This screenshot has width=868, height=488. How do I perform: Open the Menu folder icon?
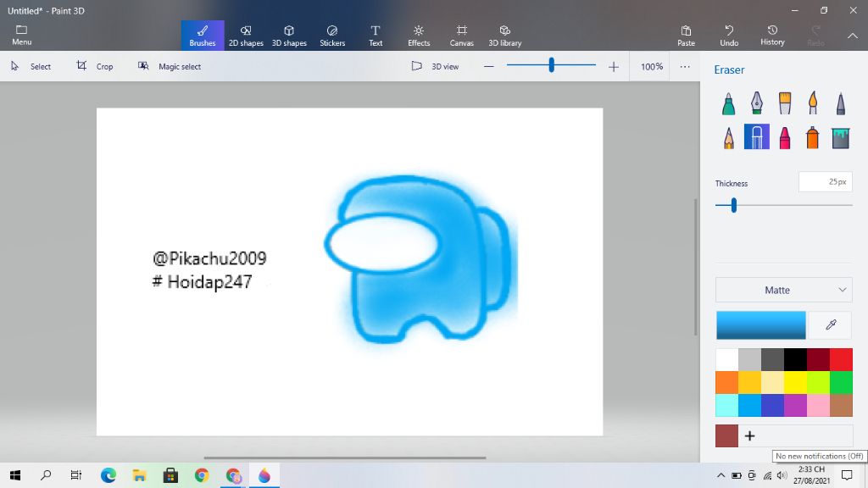tap(21, 35)
